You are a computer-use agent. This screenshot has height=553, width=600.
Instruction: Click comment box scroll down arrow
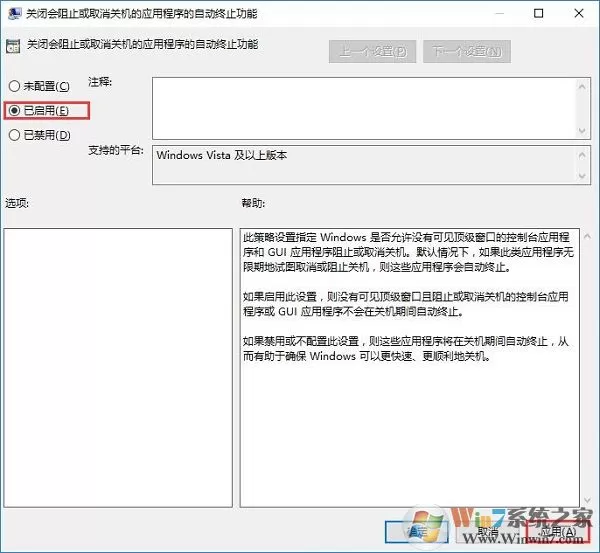click(582, 131)
